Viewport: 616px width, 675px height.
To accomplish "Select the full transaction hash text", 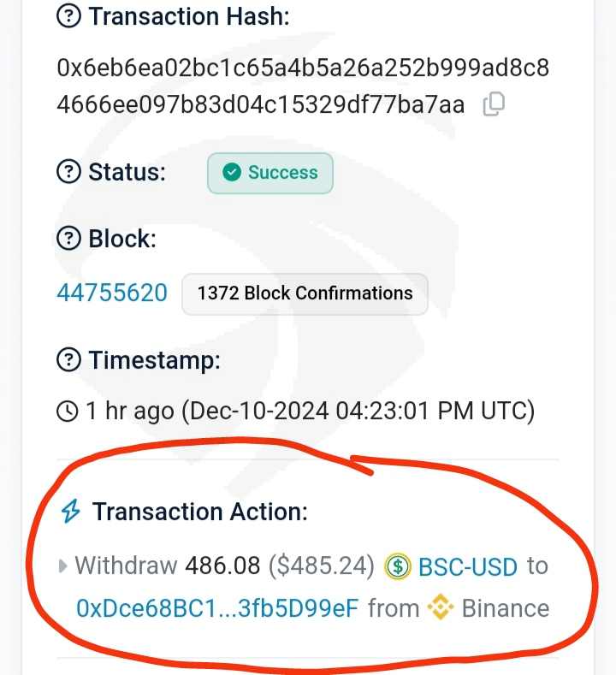I will click(x=302, y=86).
